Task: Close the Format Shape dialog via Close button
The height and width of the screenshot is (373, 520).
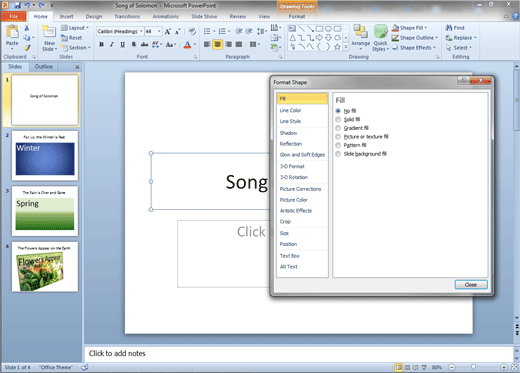Action: (x=471, y=285)
